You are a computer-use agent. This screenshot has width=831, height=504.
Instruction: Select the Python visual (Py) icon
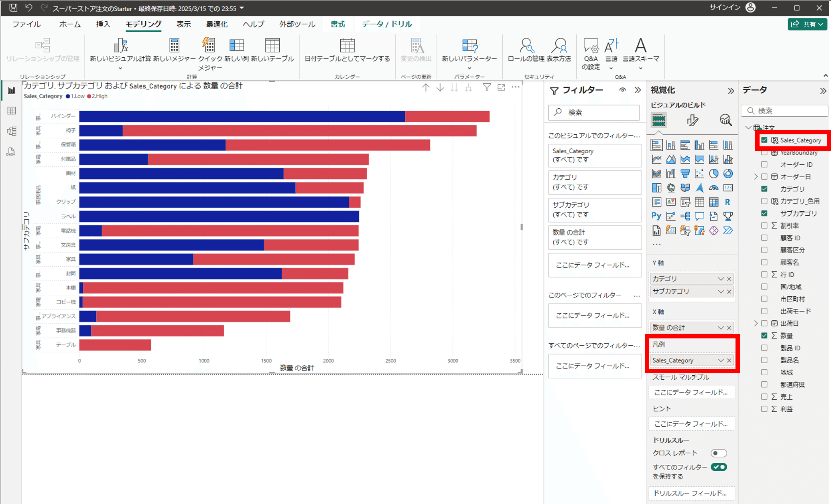tap(656, 216)
